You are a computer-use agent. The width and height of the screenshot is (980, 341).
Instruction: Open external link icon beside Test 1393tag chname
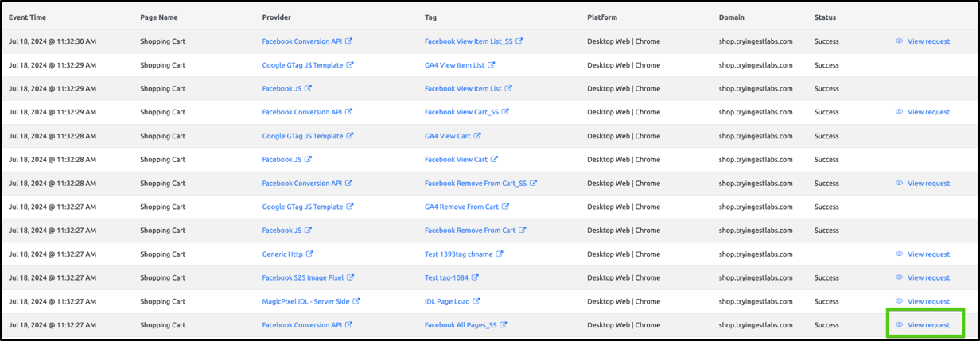pyautogui.click(x=500, y=254)
